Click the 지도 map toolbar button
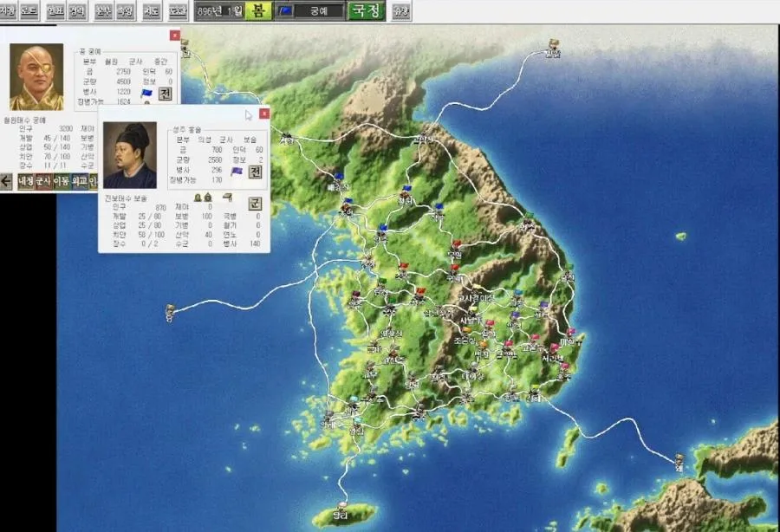 pos(151,10)
